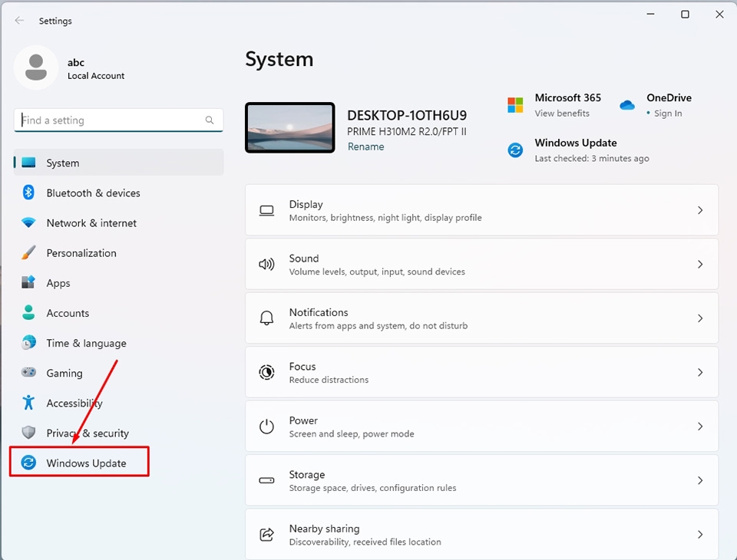This screenshot has height=560, width=737.
Task: Click the Sign In link for OneDrive
Action: pos(668,113)
